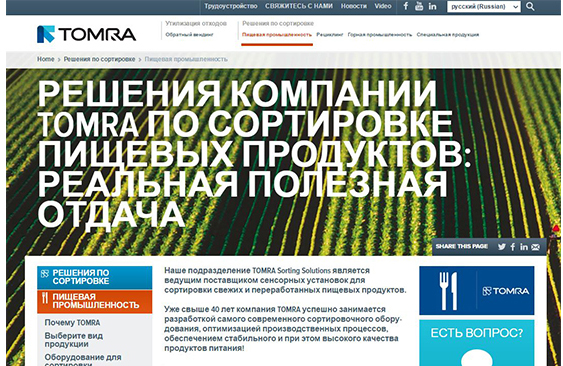Open Почему TOMRA sidebar item
This screenshot has width=563, height=366.
[72, 323]
